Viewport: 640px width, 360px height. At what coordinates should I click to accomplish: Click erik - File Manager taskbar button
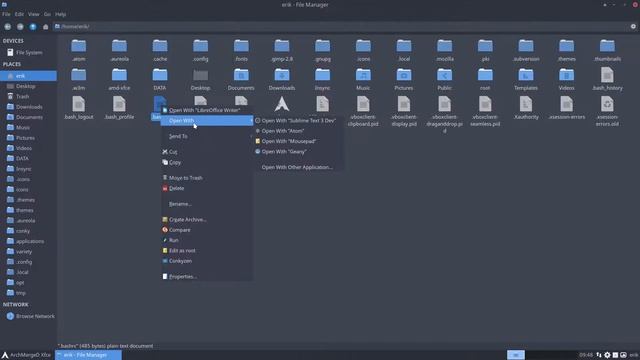pyautogui.click(x=88, y=355)
